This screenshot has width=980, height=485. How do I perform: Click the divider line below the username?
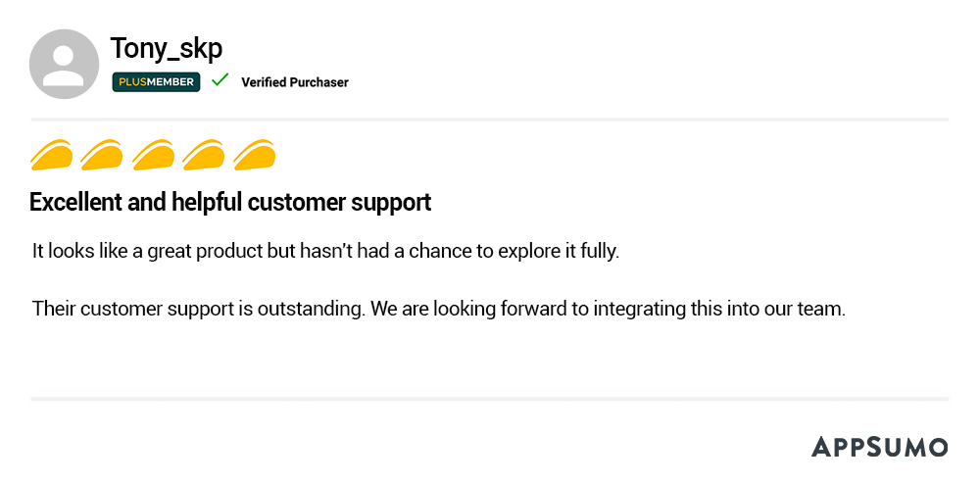[x=490, y=120]
